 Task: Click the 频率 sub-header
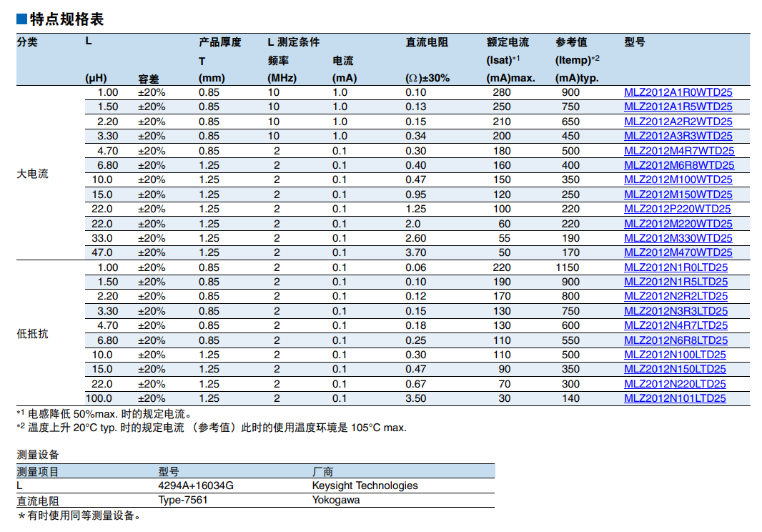279,61
